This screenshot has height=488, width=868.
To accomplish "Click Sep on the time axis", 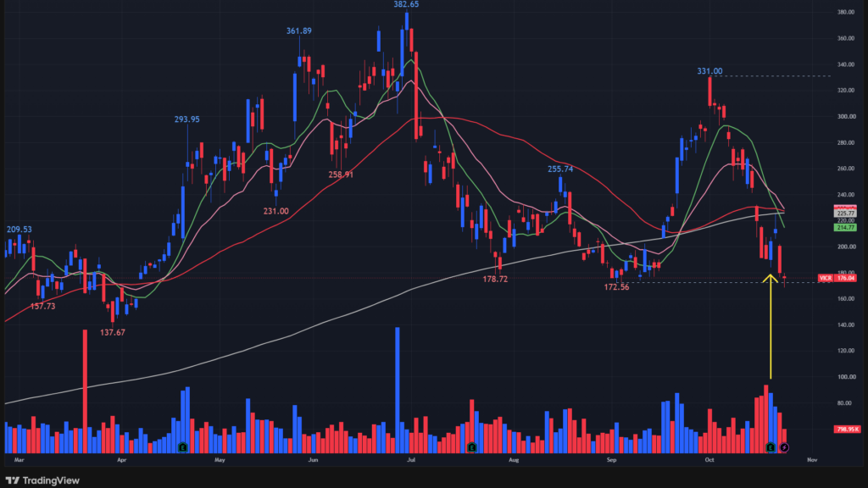I will click(x=611, y=460).
